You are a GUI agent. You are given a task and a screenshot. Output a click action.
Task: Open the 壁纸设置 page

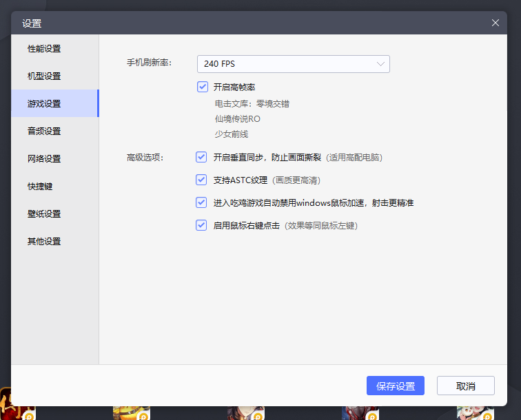pos(44,214)
